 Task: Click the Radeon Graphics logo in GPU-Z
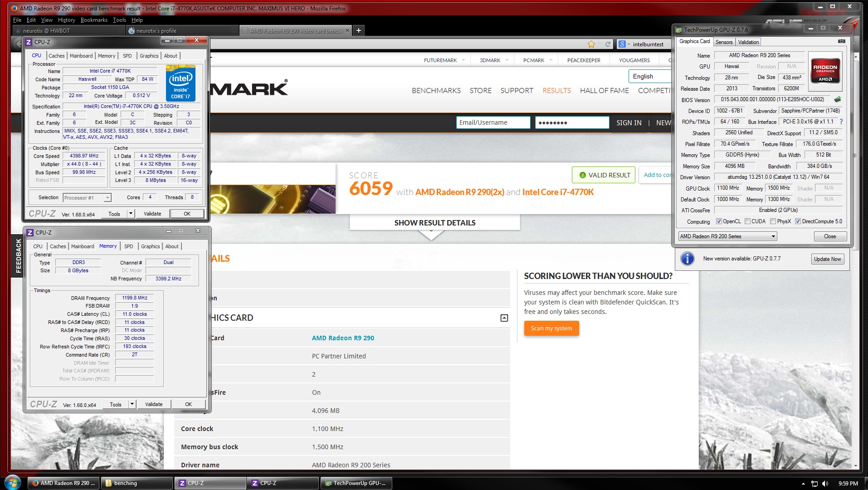[825, 71]
